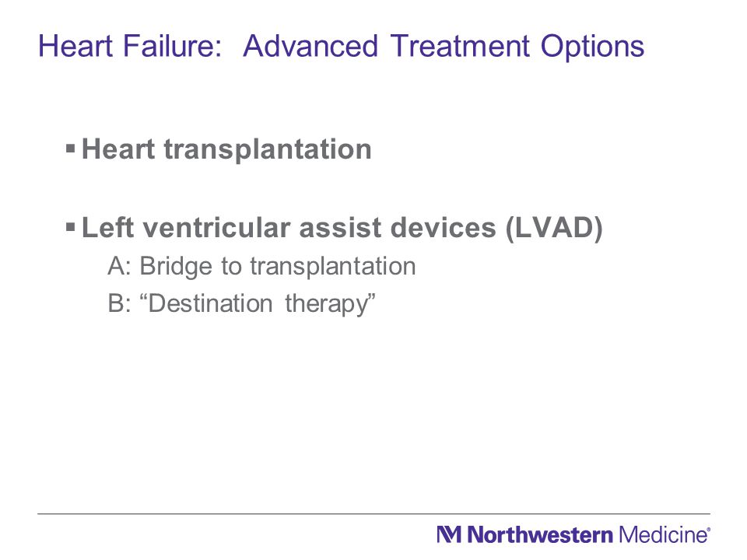Select the Left ventricular assist devices bullet marker

(x=71, y=226)
